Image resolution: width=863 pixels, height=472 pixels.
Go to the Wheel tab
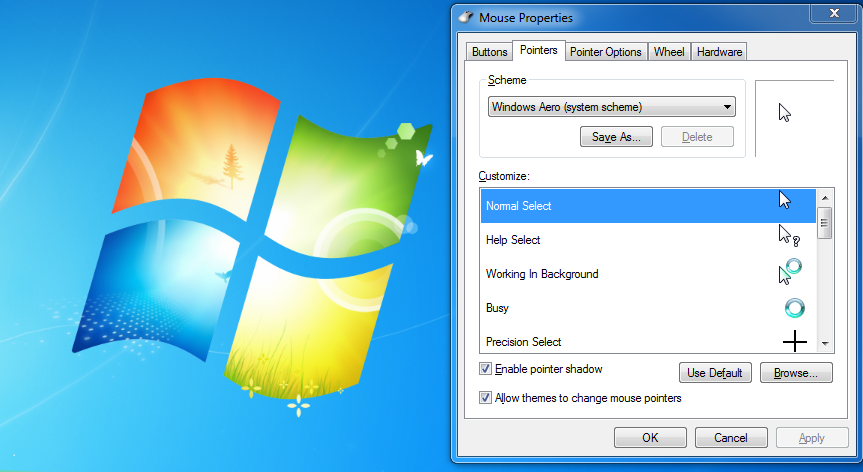669,52
